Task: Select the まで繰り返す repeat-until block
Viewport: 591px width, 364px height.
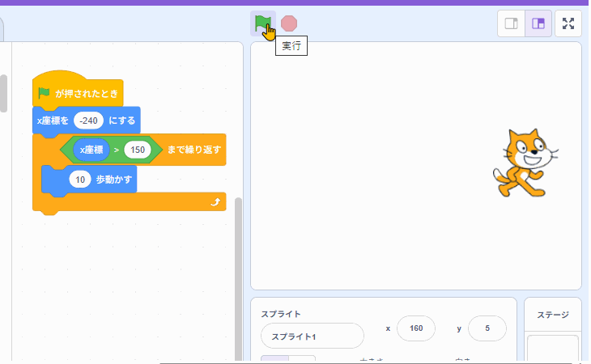Action: [193, 150]
